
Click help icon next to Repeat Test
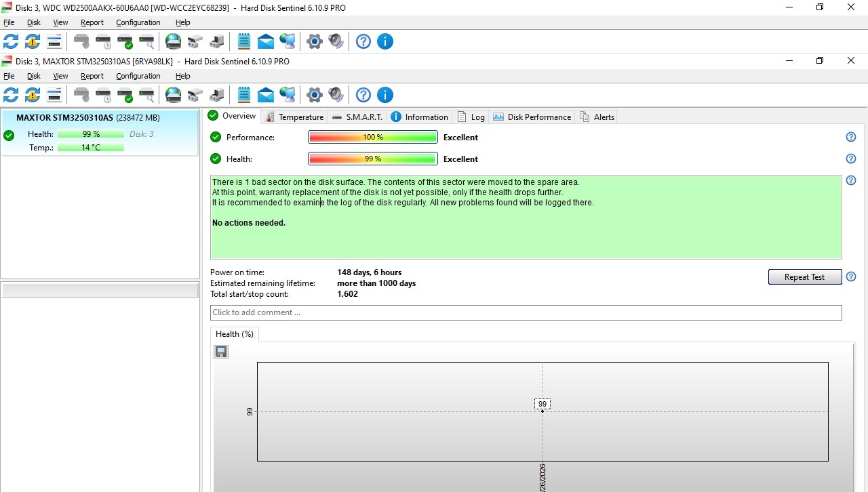[851, 277]
